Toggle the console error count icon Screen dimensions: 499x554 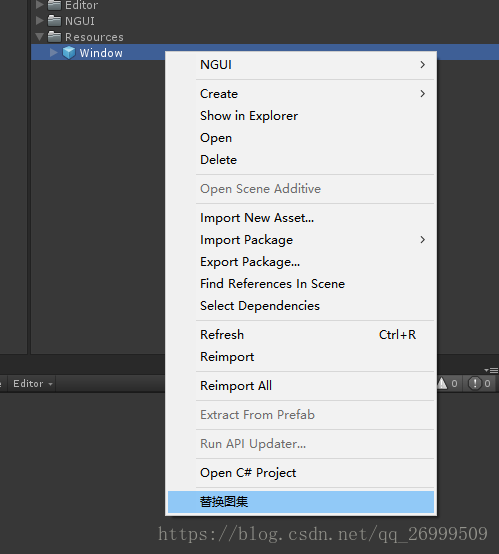[x=480, y=383]
